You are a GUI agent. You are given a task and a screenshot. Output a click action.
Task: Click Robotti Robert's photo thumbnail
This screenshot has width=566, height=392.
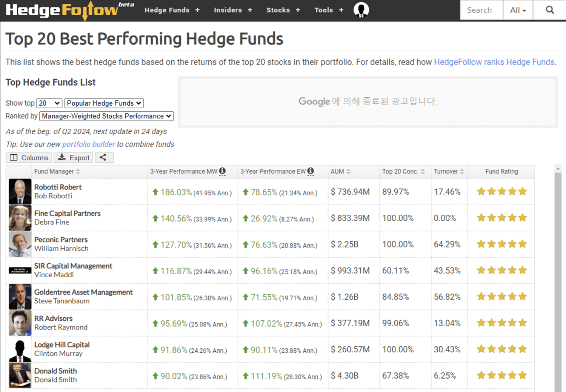point(20,192)
